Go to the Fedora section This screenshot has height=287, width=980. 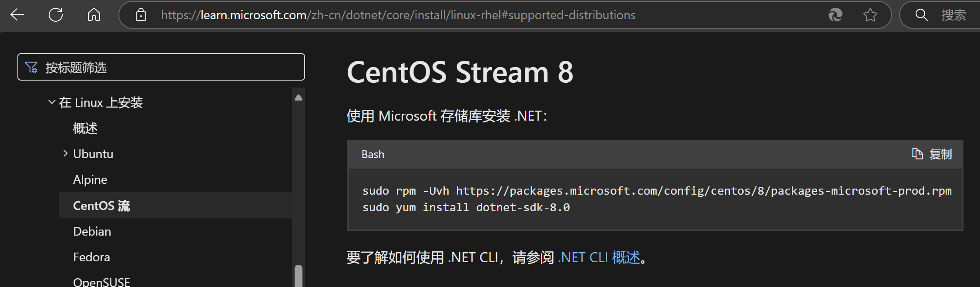pos(91,257)
